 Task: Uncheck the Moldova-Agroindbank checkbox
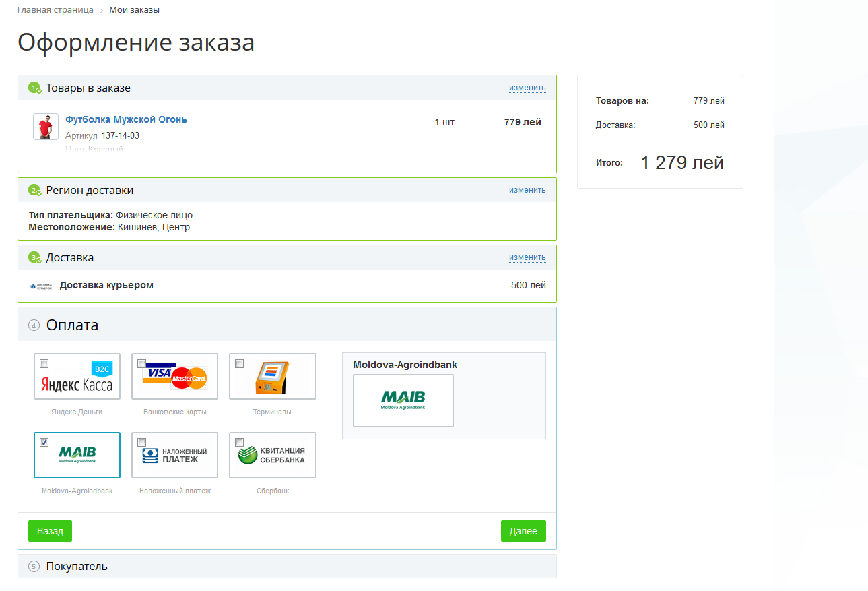(x=44, y=443)
